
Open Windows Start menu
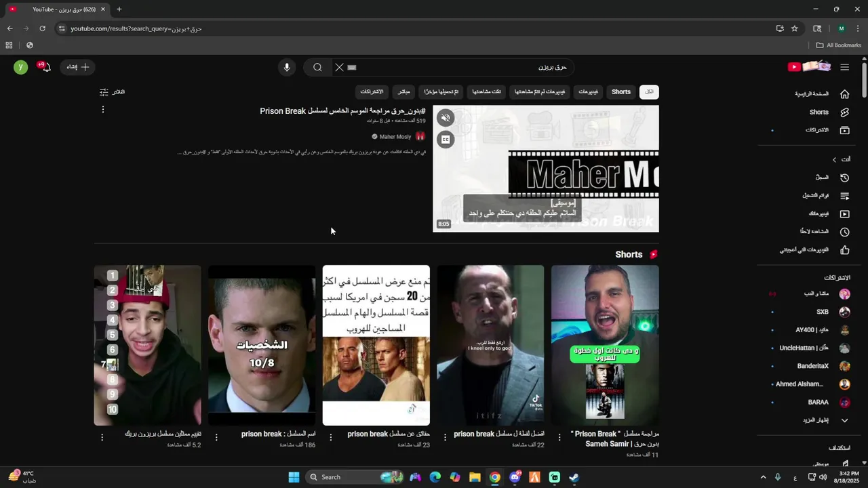294,477
